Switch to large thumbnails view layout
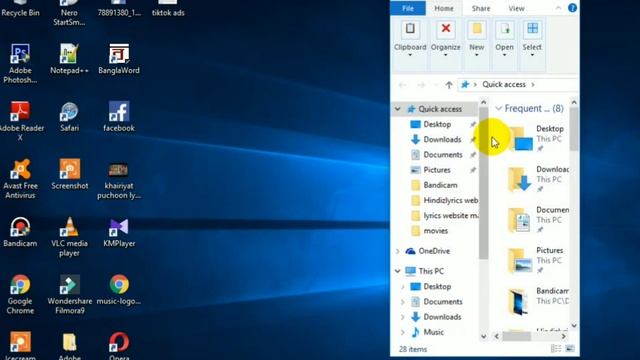Image resolution: width=640 pixels, height=360 pixels. click(x=570, y=349)
